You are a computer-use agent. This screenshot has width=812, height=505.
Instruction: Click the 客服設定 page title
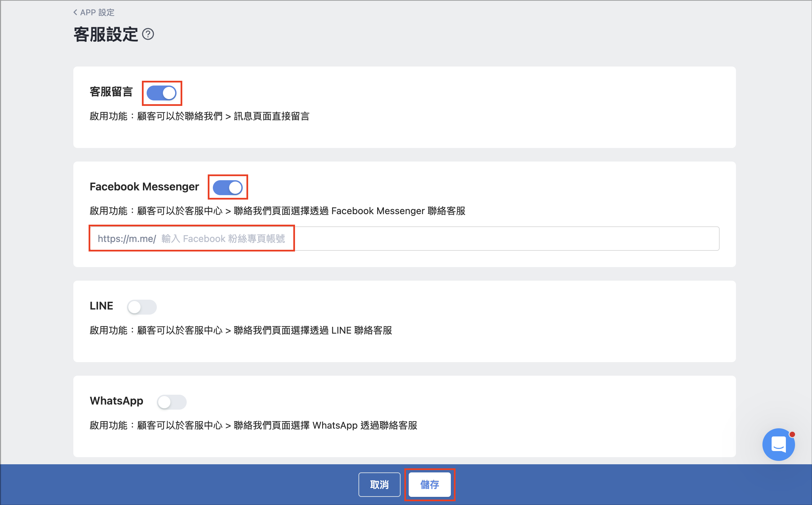106,34
